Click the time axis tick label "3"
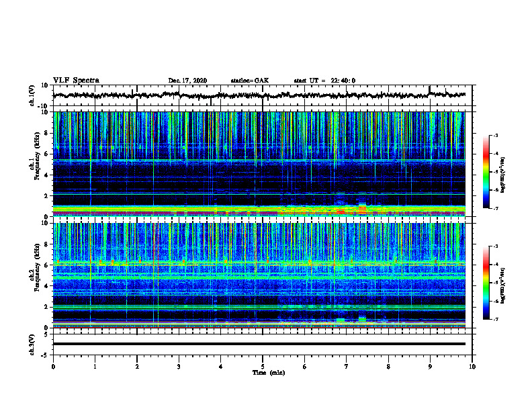 tap(179, 367)
